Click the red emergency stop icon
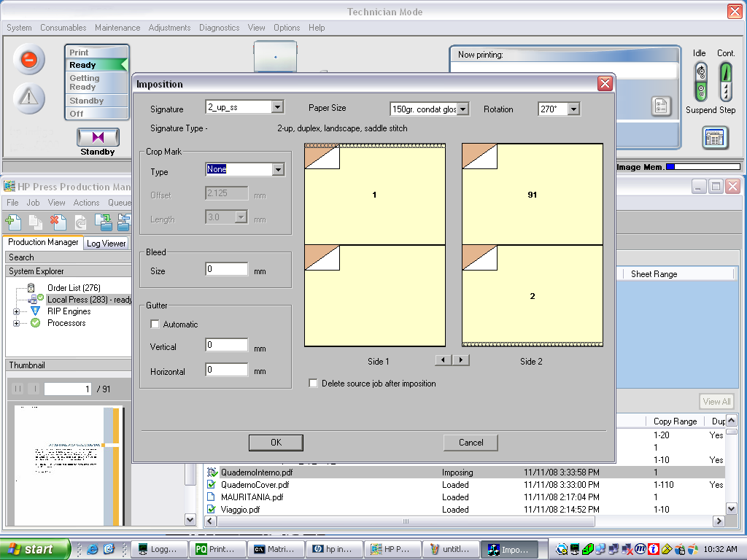This screenshot has height=560, width=747. tap(29, 60)
